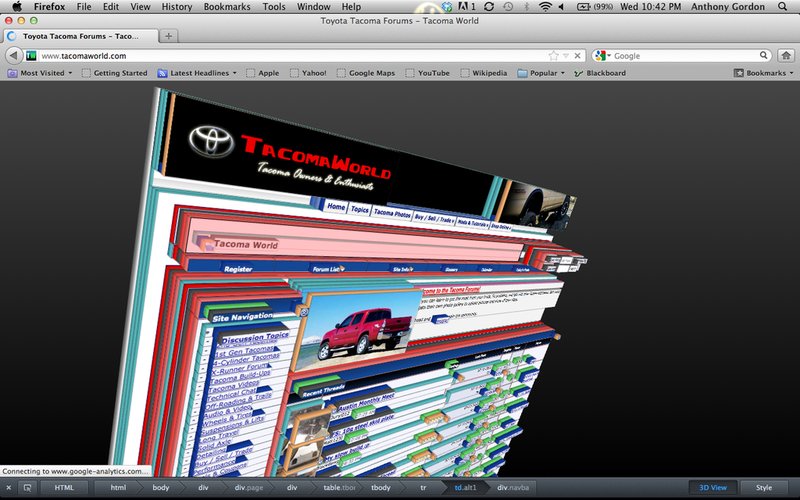Open the Google Maps bookmark
The image size is (800, 500).
coord(366,73)
